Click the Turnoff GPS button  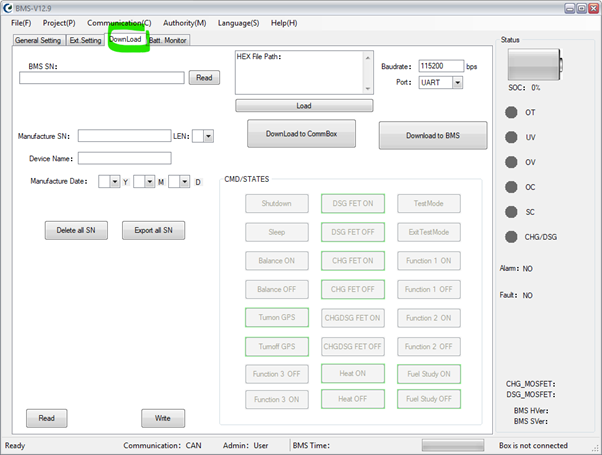[x=277, y=346]
